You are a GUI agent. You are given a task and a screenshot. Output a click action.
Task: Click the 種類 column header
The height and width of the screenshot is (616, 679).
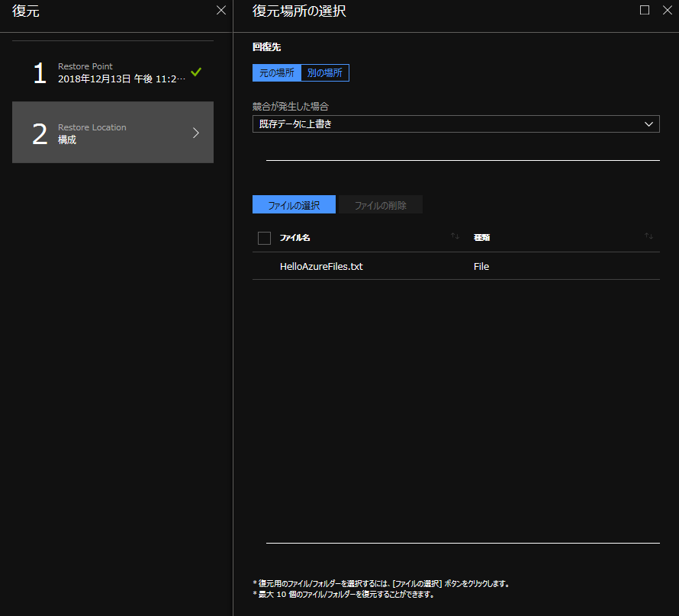click(481, 238)
